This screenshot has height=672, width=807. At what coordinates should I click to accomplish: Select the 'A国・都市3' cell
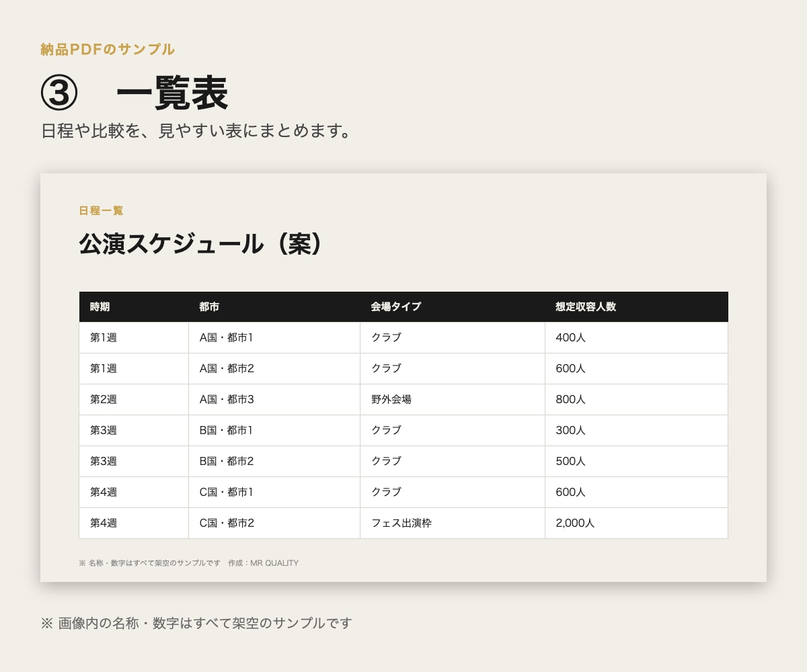coord(274,399)
